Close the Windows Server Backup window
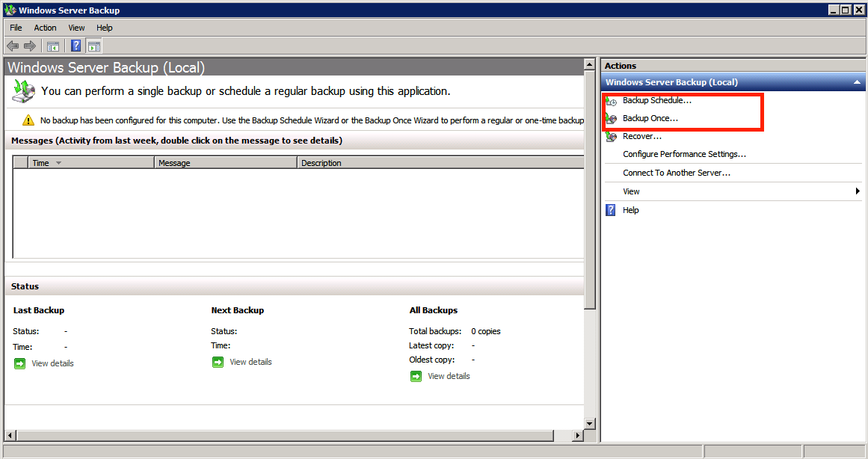The image size is (868, 459). click(858, 10)
